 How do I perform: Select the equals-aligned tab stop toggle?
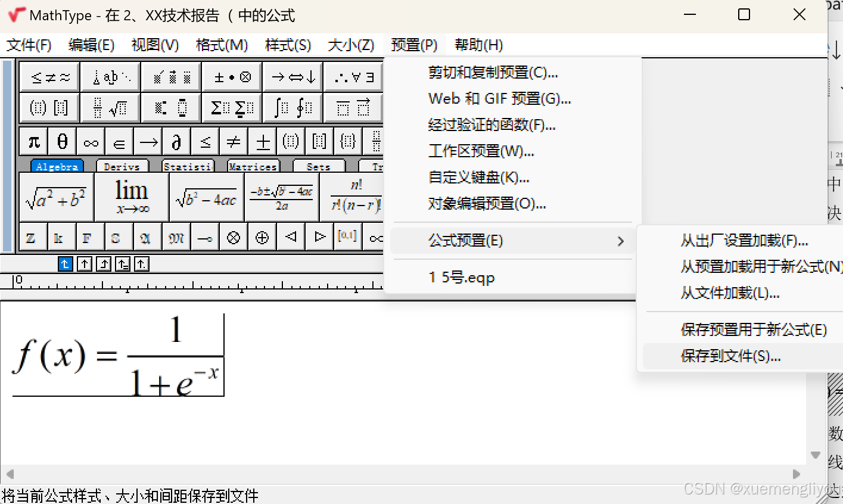point(122,263)
